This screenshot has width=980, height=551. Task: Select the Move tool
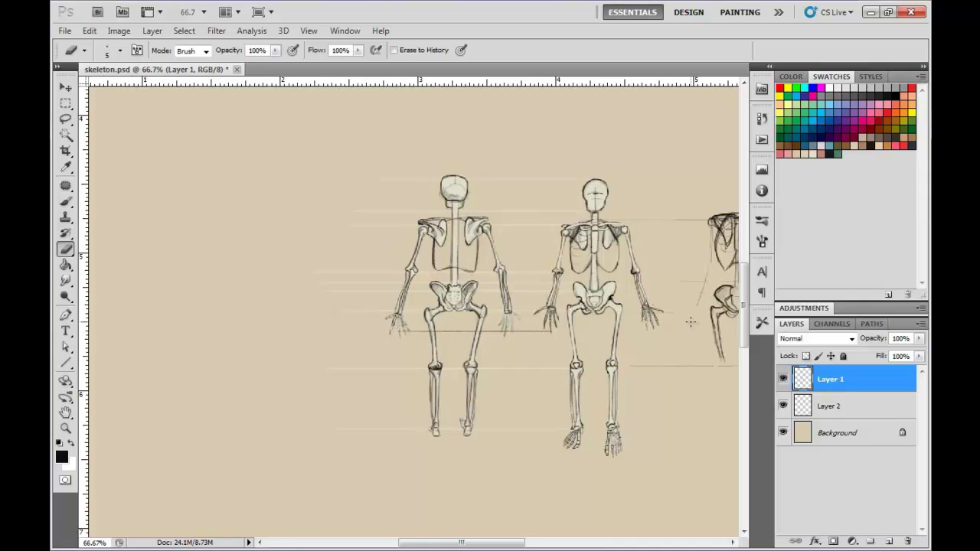66,87
